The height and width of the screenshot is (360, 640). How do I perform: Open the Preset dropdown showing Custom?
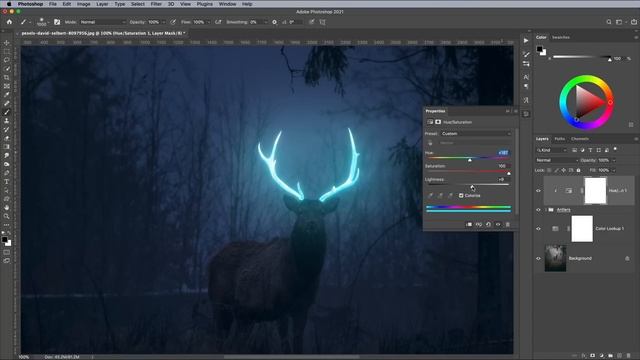click(x=476, y=133)
